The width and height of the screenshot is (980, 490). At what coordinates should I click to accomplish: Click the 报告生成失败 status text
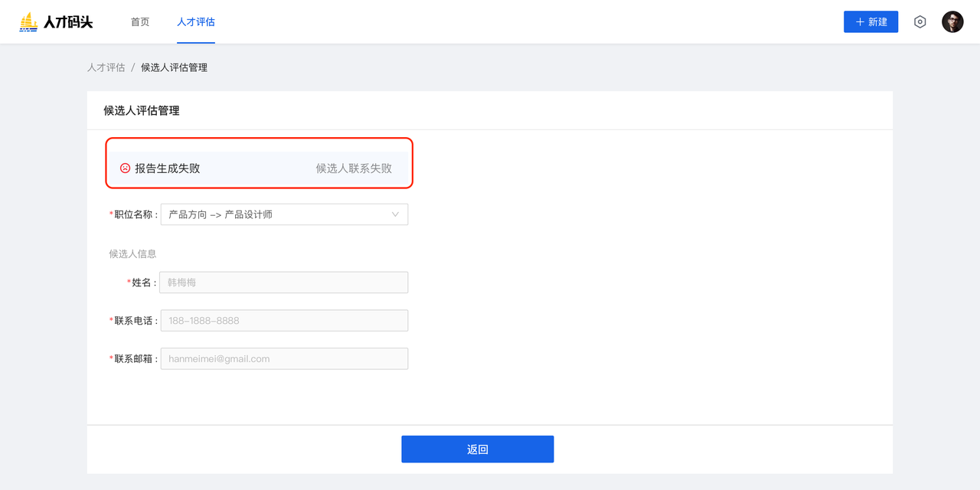point(167,168)
